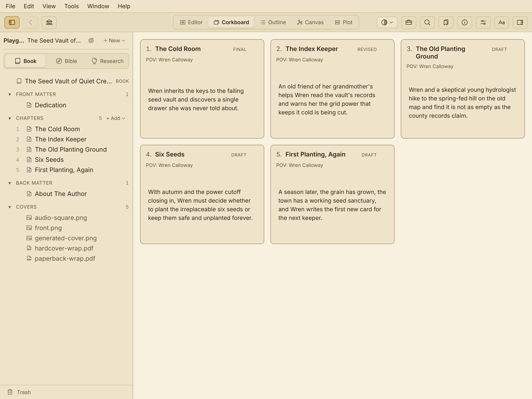Open the briefcase toolbox icon
This screenshot has width=532, height=399.
[409, 22]
